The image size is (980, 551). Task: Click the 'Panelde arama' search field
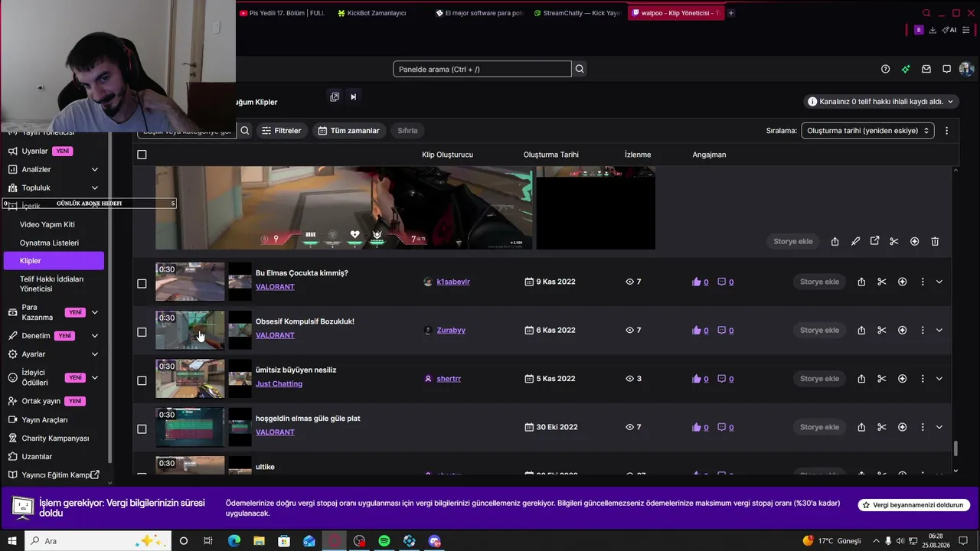pos(482,69)
